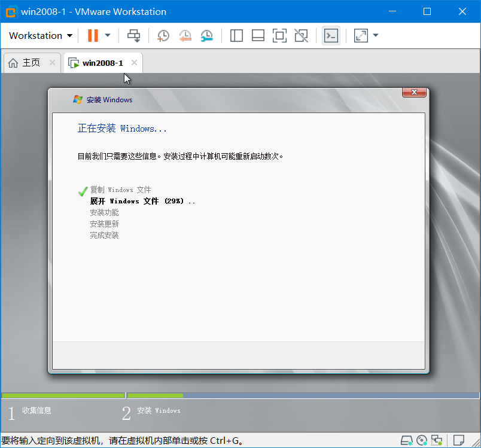This screenshot has height=448, width=481.
Task: Pause the virtual machine
Action: click(93, 35)
